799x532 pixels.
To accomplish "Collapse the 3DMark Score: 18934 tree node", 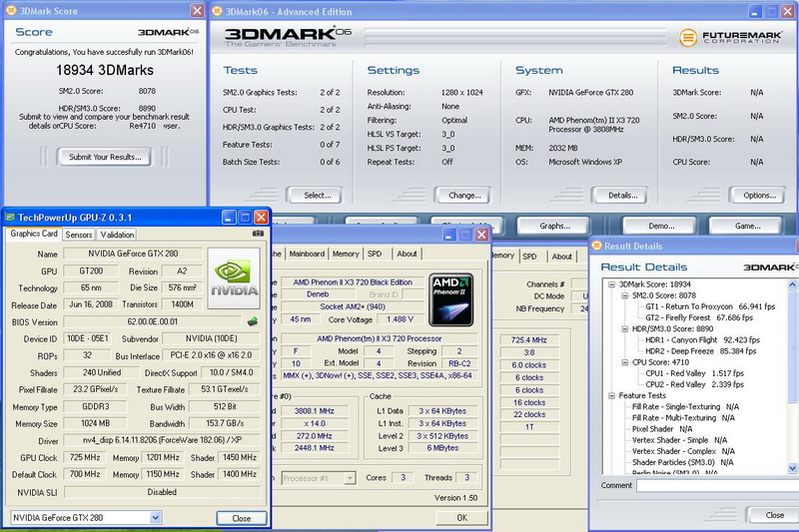I will (611, 284).
